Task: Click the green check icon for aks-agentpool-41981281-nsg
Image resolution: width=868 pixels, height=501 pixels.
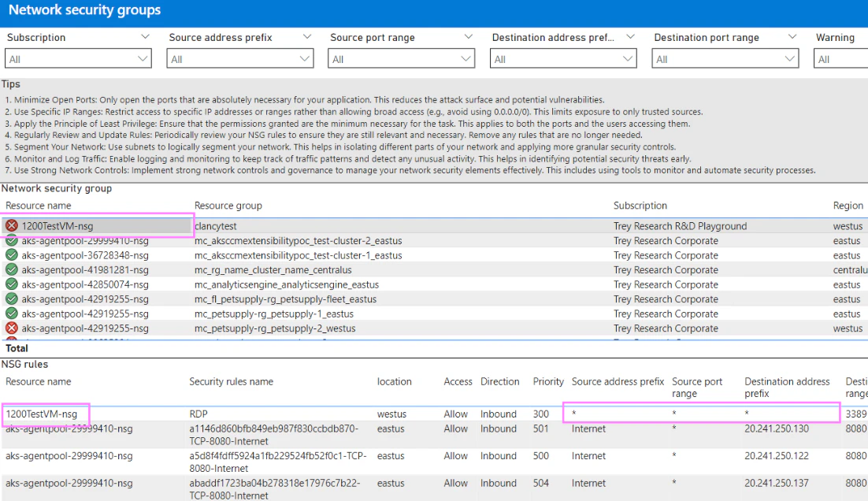Action: (x=12, y=269)
